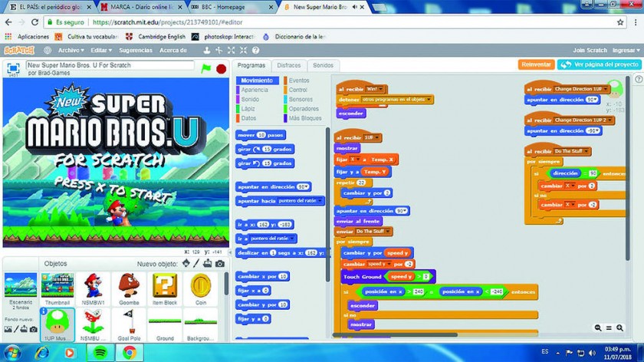This screenshot has width=644, height=362.
Task: Reload the browser page
Action: 35,22
